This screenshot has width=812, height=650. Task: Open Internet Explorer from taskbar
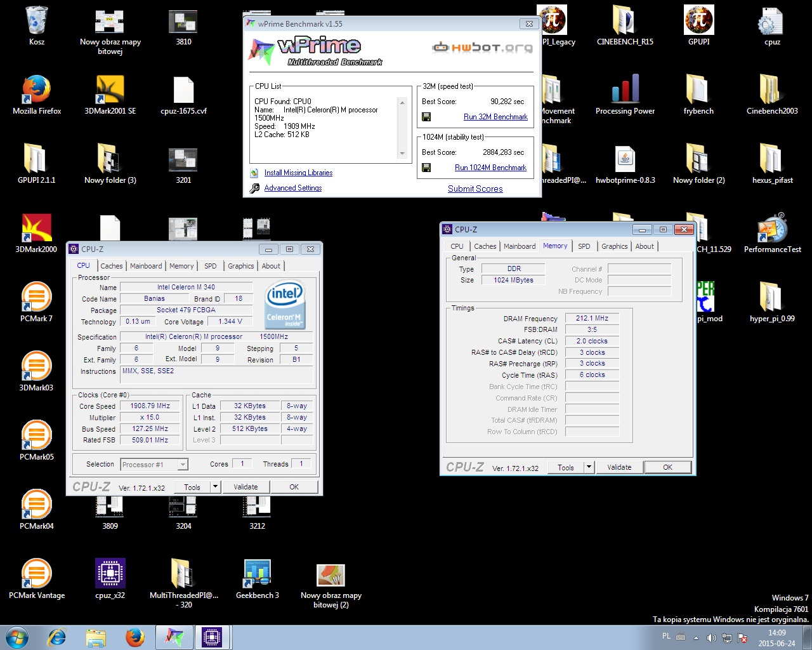click(57, 637)
